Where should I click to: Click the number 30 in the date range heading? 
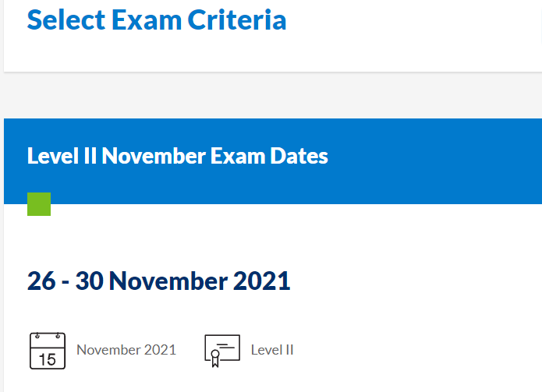click(90, 281)
